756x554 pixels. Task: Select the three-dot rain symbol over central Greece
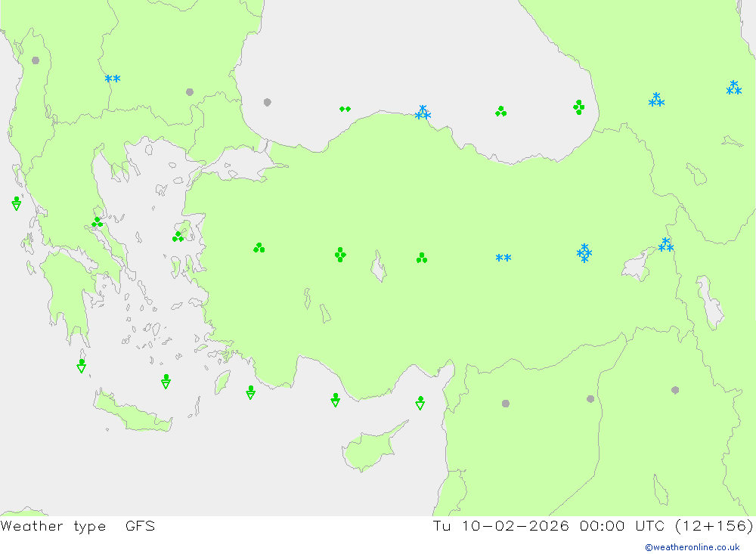click(98, 222)
